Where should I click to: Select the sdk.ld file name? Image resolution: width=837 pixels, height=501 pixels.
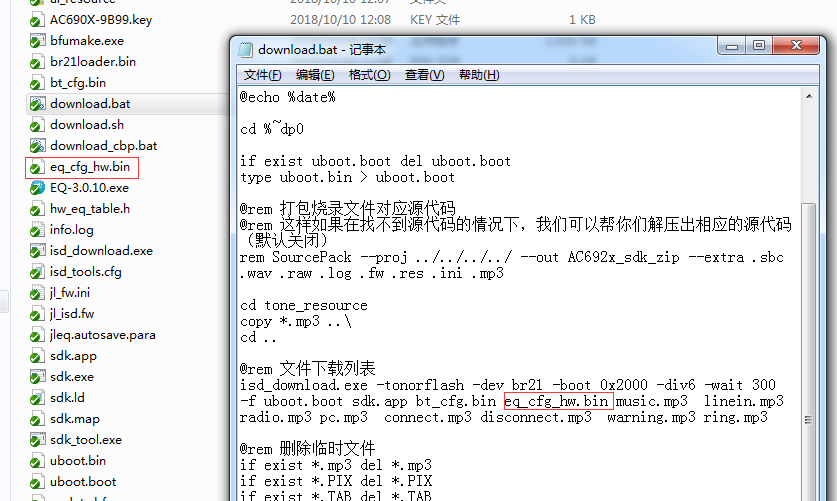[67, 398]
